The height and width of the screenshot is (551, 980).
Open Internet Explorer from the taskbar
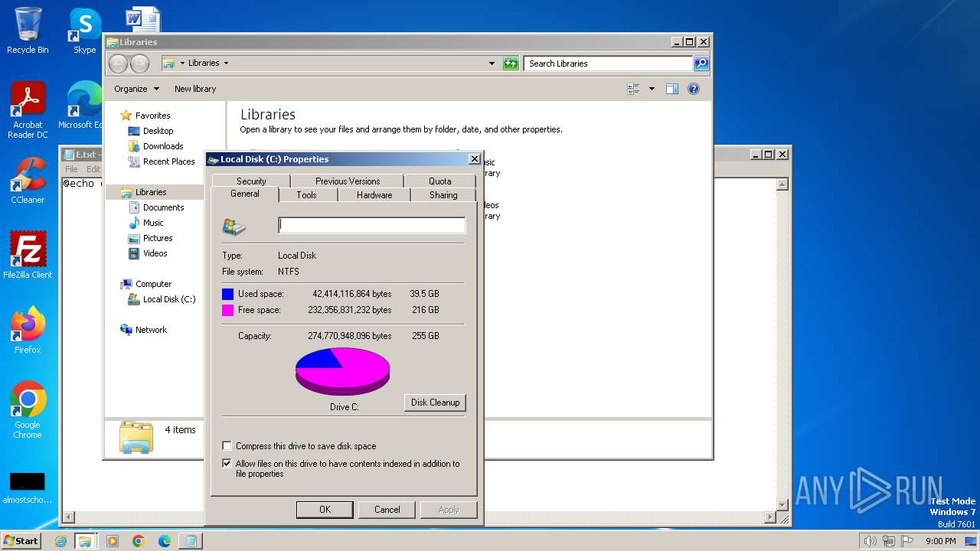point(61,541)
